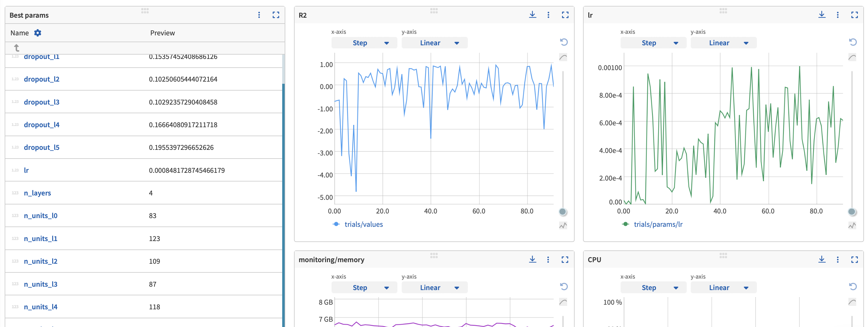Open R2 chart x-axis Step dropdown
868x327 pixels.
364,43
